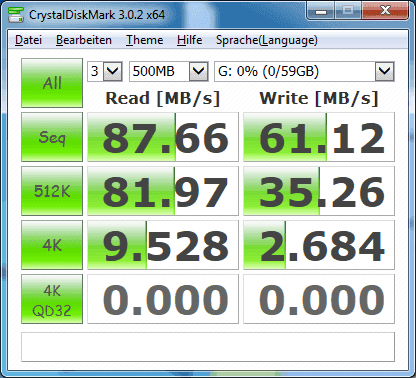Click the 4K read result 9.528

[163, 245]
